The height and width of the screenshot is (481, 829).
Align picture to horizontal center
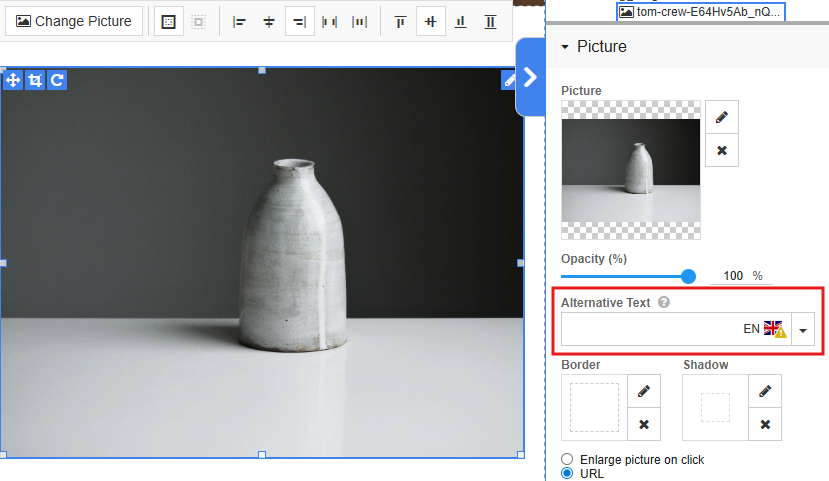269,21
